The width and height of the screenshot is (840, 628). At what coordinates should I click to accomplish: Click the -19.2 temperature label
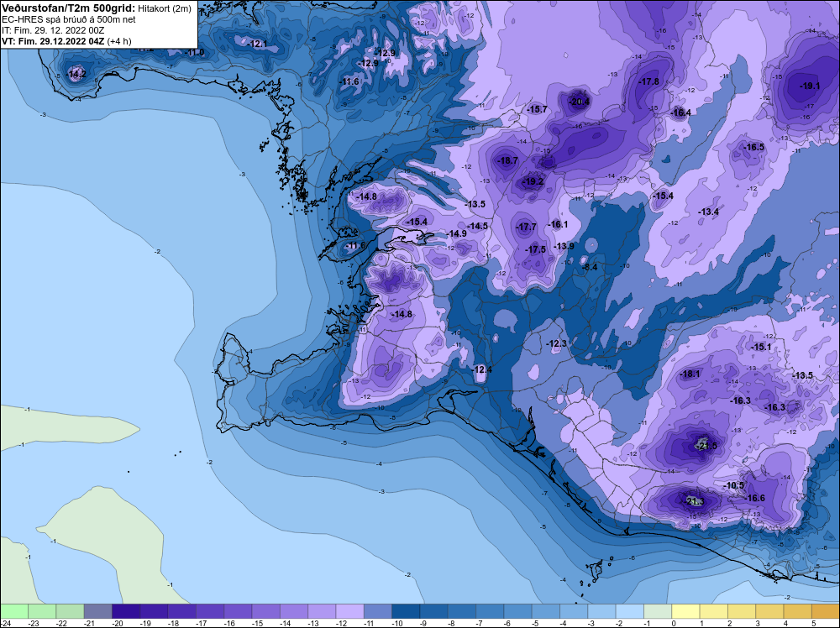[x=533, y=182]
